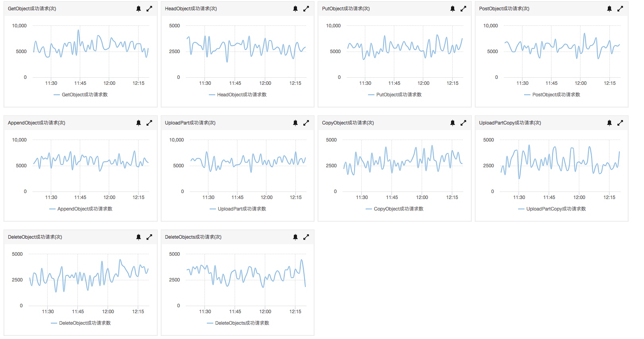Toggle GetObject成功请求数 legend series
The image size is (644, 339).
tap(81, 95)
